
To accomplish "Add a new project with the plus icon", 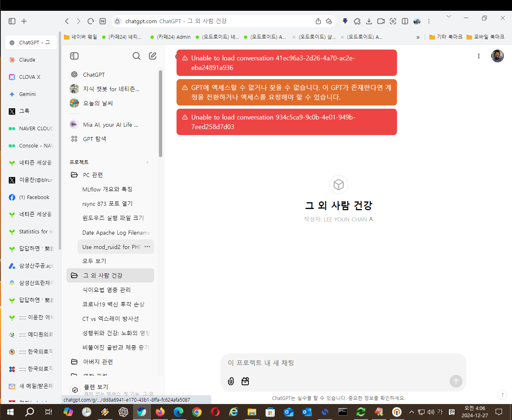I will 147,162.
